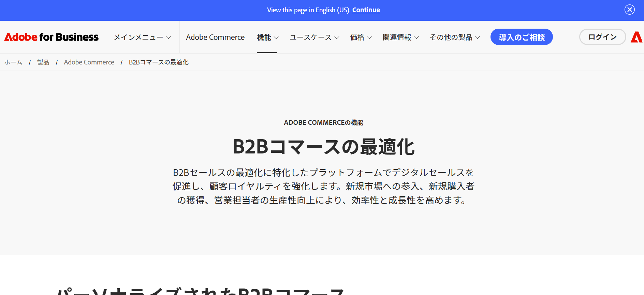Click the Continue link in banner
Image resolution: width=644 pixels, height=295 pixels.
click(x=366, y=10)
